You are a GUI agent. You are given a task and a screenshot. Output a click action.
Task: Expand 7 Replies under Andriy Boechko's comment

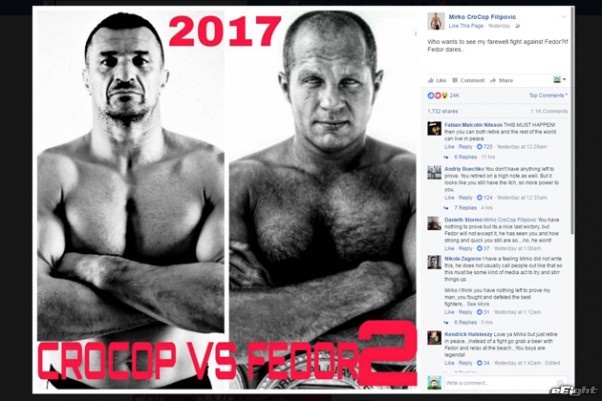point(465,208)
